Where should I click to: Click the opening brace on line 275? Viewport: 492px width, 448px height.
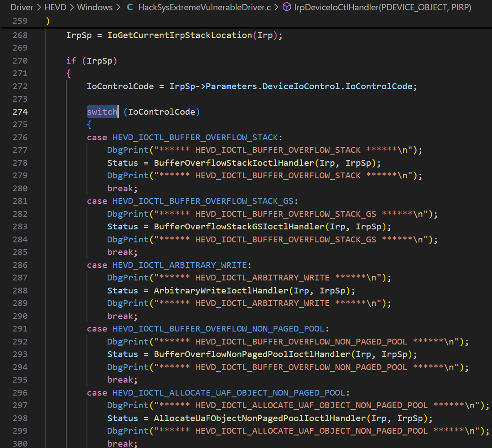point(89,125)
